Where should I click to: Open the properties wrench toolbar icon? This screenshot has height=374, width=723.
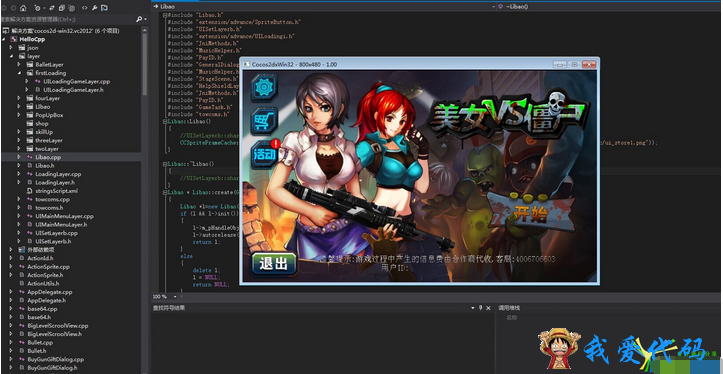(x=95, y=8)
